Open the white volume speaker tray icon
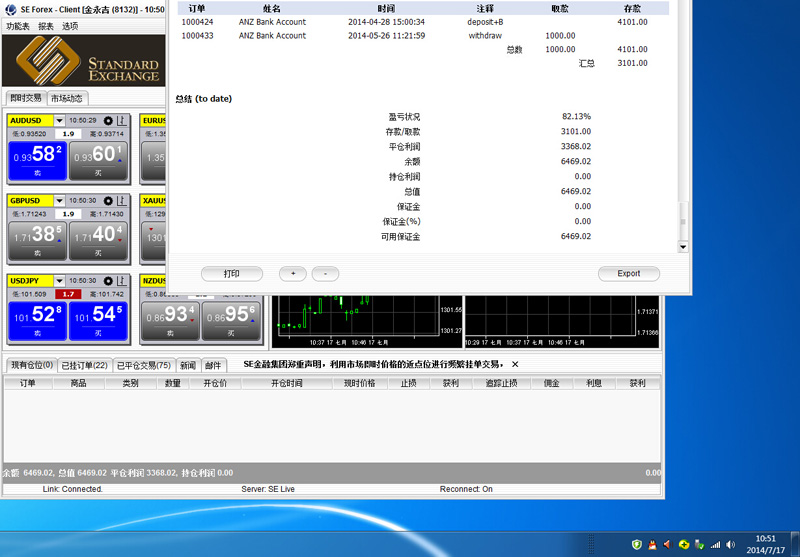Image resolution: width=800 pixels, height=557 pixels. tap(731, 544)
